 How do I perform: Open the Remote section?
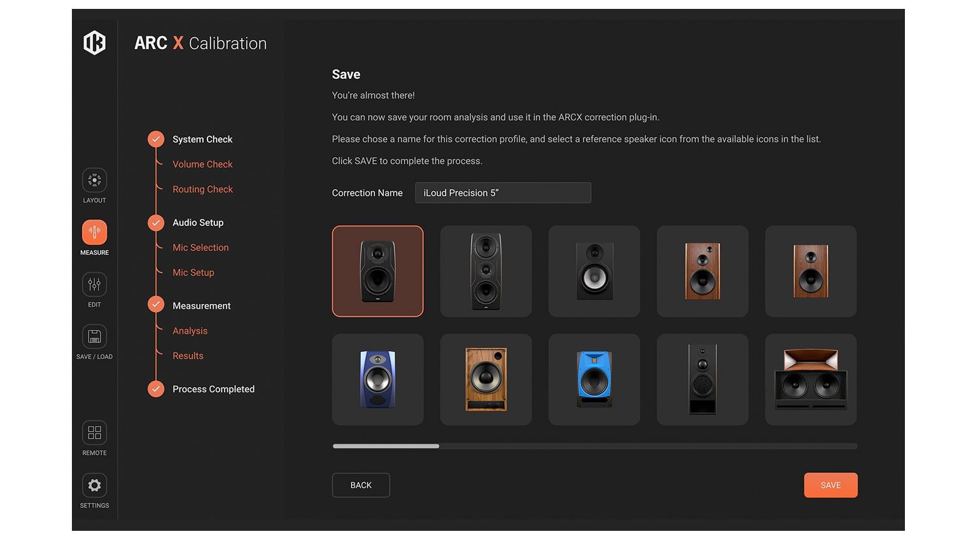click(x=94, y=433)
